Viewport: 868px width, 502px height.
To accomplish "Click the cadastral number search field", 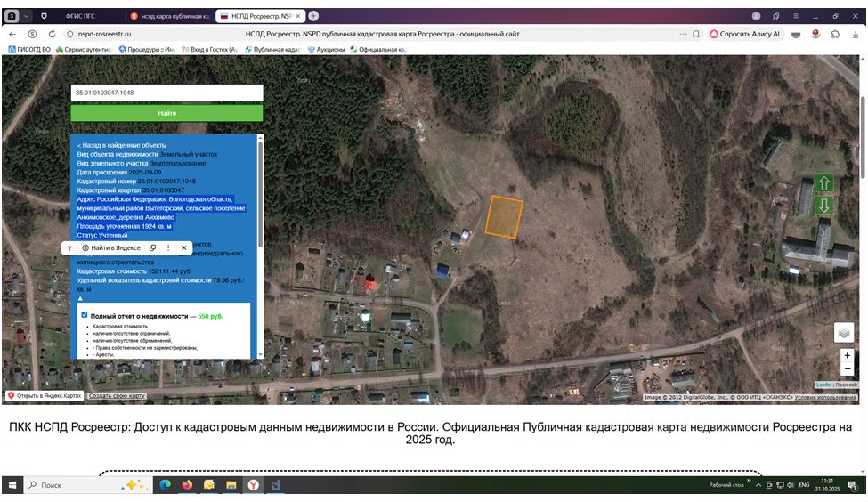I will 166,93.
